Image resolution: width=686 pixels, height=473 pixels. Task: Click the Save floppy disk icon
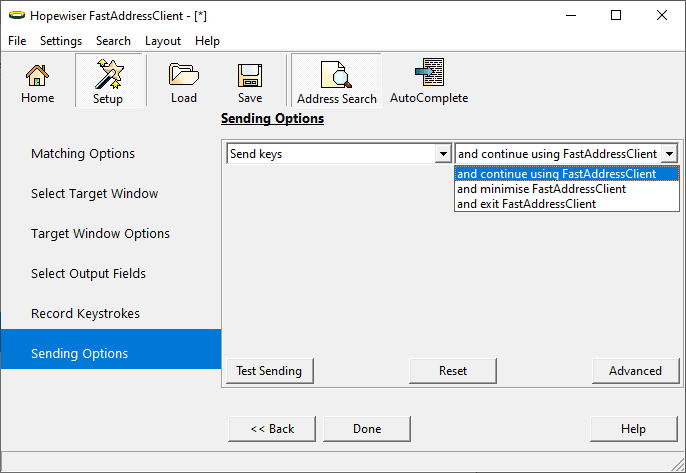250,81
